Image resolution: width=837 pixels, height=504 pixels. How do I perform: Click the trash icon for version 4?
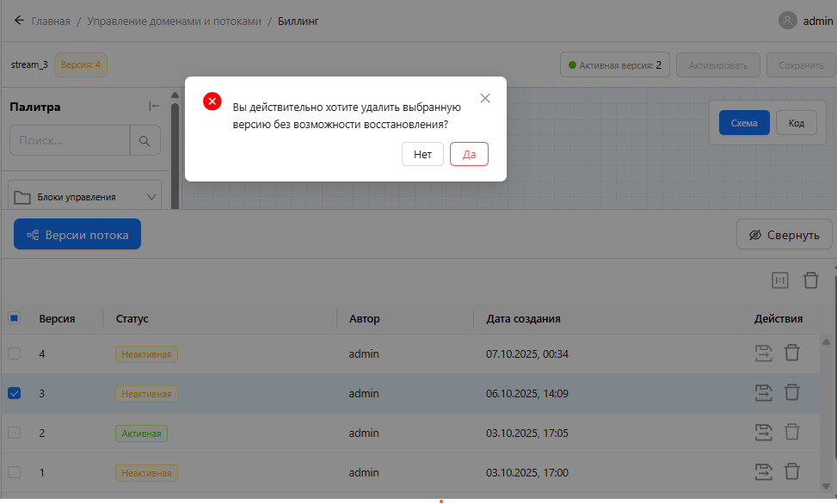point(792,353)
